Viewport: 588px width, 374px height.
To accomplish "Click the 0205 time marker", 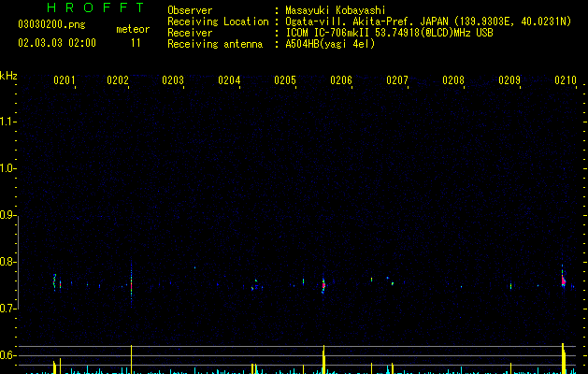I will coord(285,80).
